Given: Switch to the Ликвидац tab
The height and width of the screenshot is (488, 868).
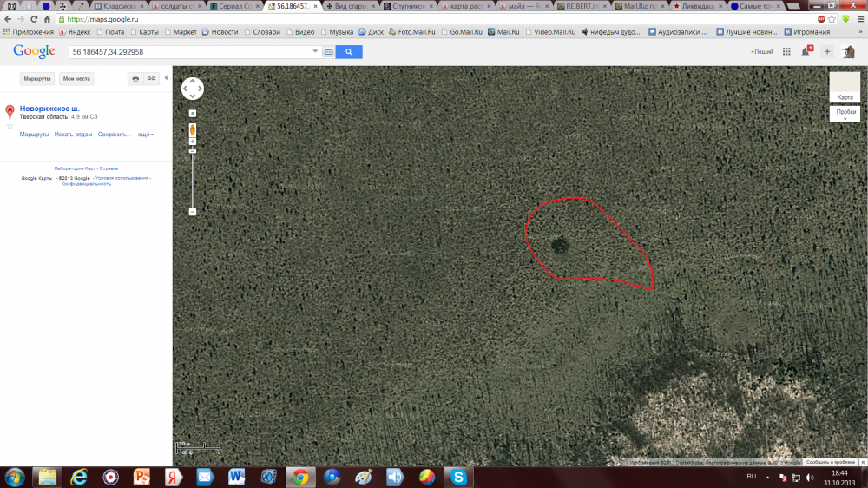Looking at the screenshot, I should [698, 6].
